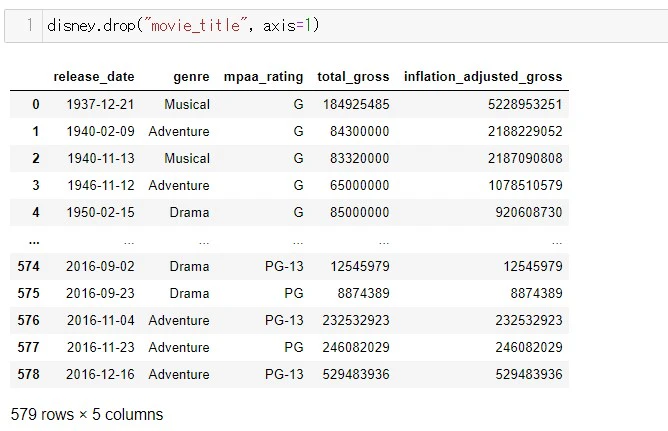668x431 pixels.
Task: Click inflation adjusted value 2188229052
Action: click(x=525, y=131)
